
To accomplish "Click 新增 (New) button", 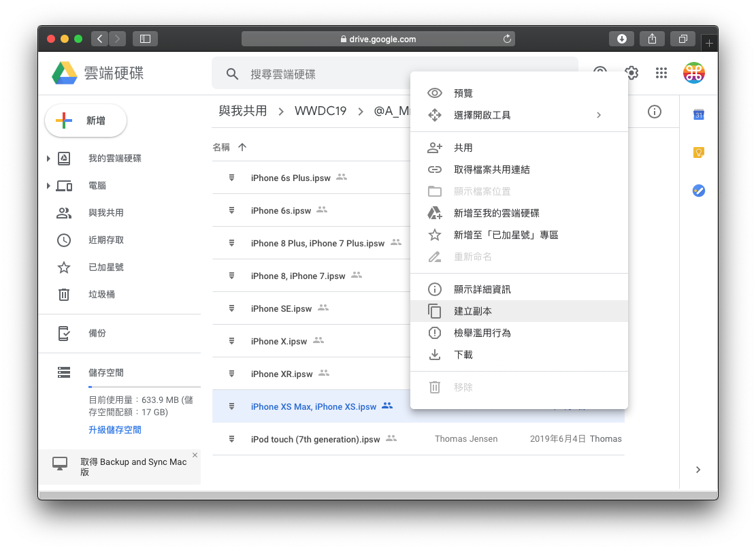I will [x=86, y=120].
